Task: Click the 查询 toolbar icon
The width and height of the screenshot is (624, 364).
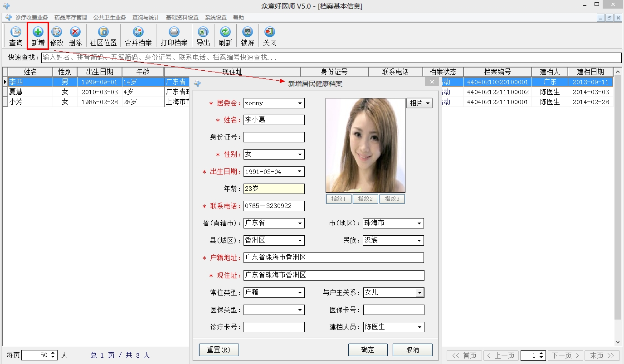Action: pyautogui.click(x=16, y=36)
